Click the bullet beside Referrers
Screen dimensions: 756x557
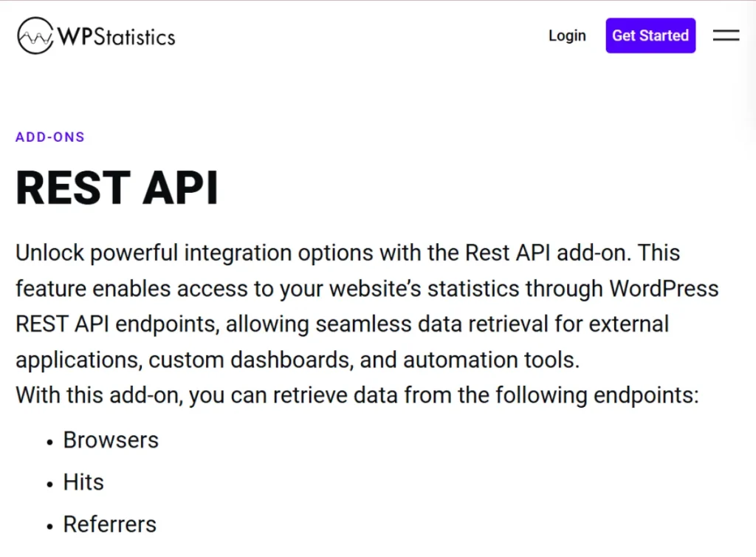49,526
